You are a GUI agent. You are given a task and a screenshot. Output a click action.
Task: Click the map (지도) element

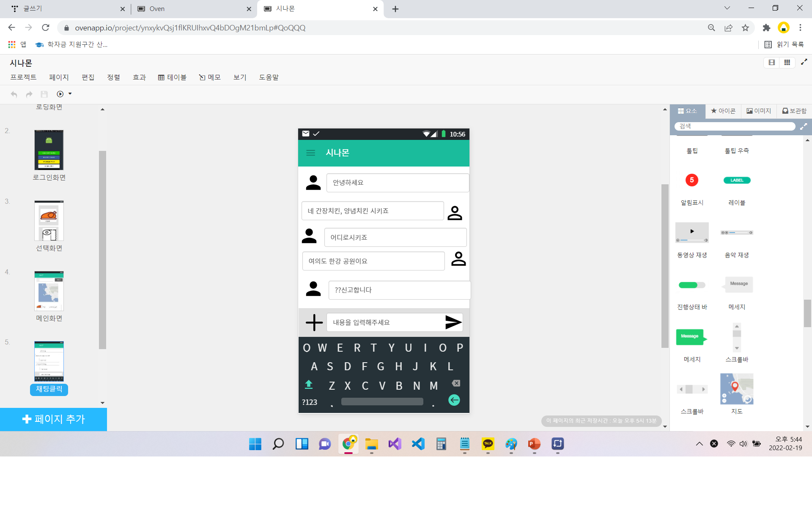point(736,389)
